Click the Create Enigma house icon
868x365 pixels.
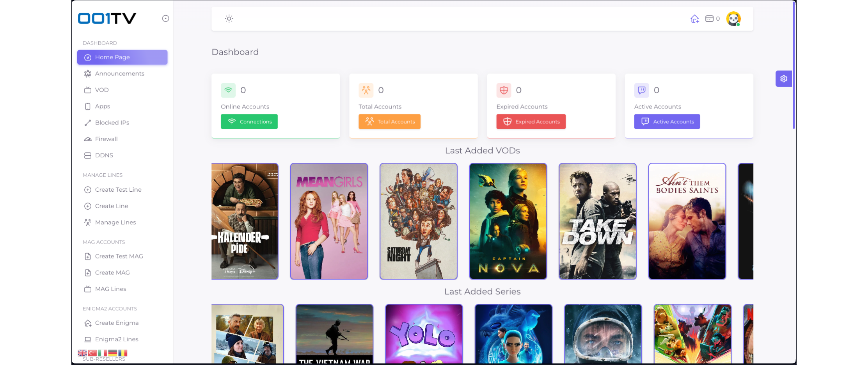click(88, 324)
